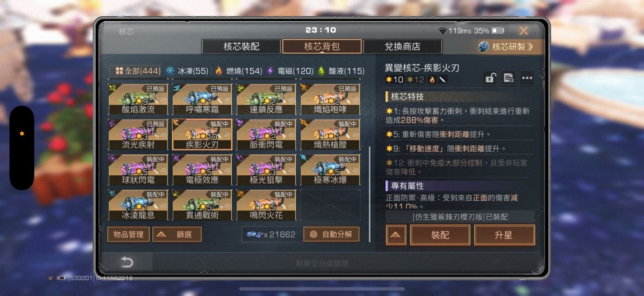This screenshot has width=644, height=296.
Task: Switch to the 核芯裝配 tab
Action: pyautogui.click(x=241, y=46)
